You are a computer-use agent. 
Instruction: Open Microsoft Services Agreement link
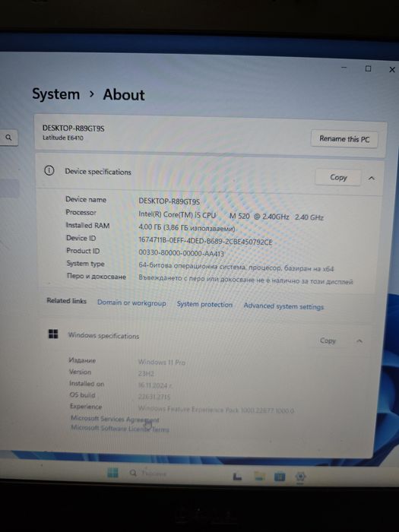click(x=115, y=419)
